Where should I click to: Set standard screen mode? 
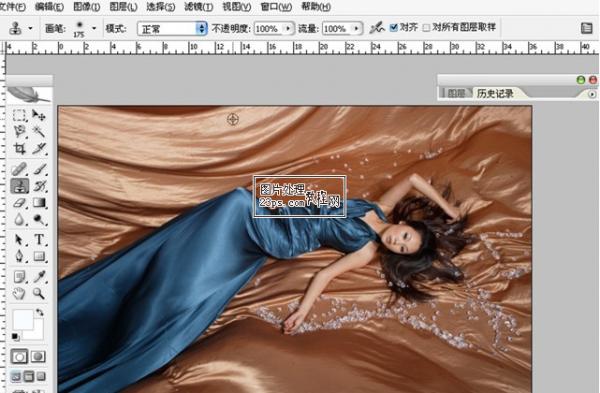[16, 377]
